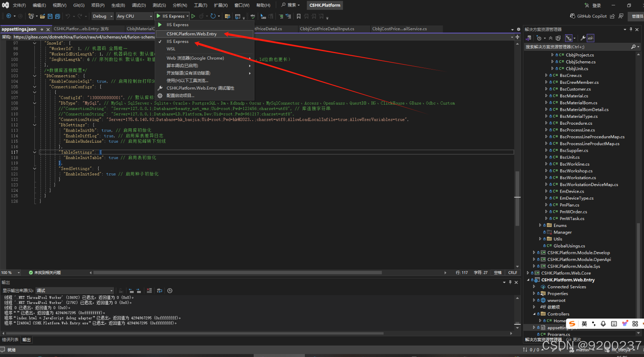Toggle word wrap icon in Output panel

pyautogui.click(x=159, y=291)
